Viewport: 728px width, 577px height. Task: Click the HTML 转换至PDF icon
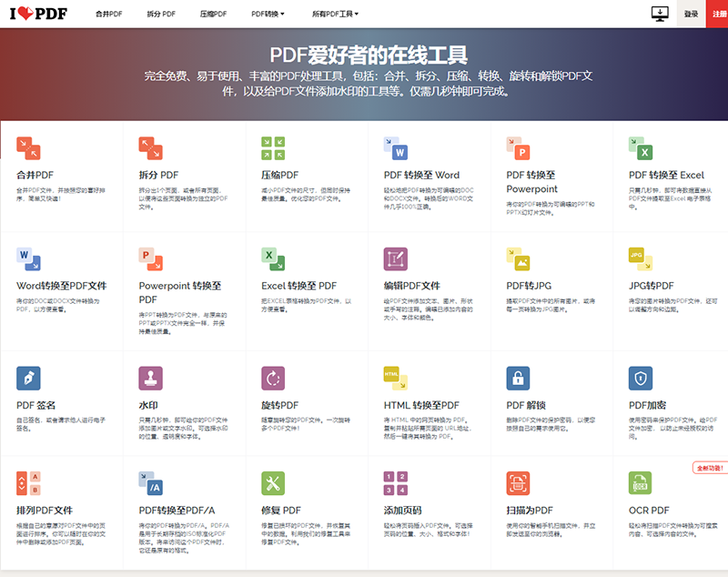coord(396,379)
